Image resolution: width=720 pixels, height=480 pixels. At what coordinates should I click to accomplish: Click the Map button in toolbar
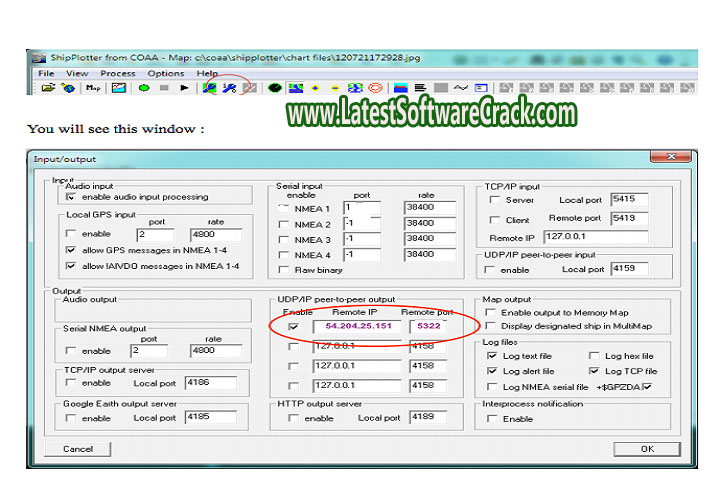[93, 88]
